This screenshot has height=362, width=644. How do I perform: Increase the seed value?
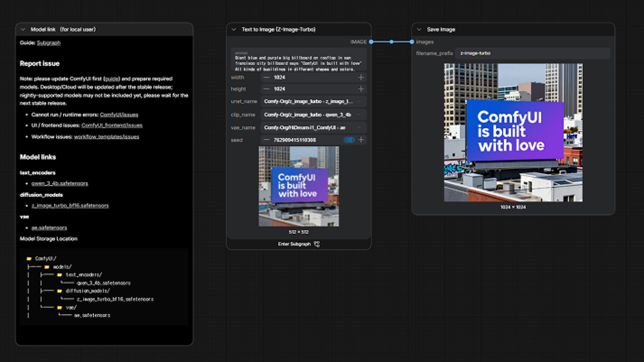[361, 140]
